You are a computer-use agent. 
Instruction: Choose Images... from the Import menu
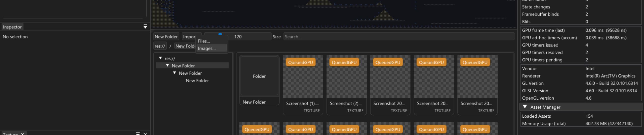tap(207, 49)
